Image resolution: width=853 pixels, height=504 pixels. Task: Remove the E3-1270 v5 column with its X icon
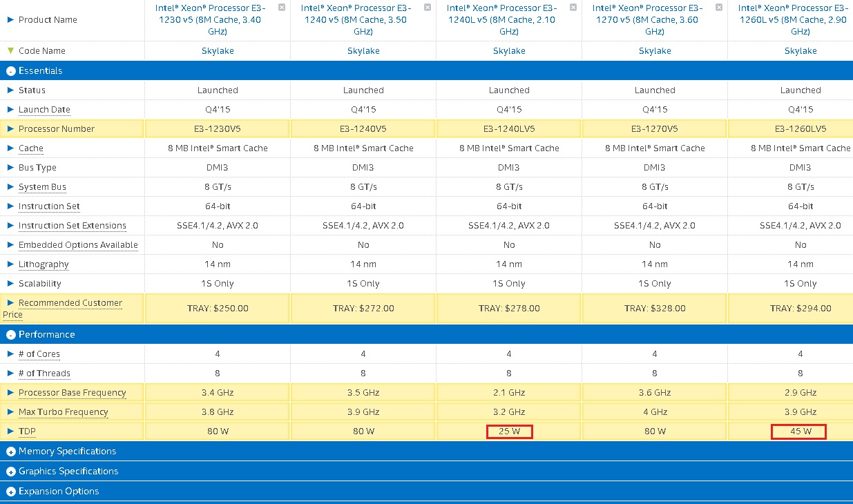click(719, 7)
